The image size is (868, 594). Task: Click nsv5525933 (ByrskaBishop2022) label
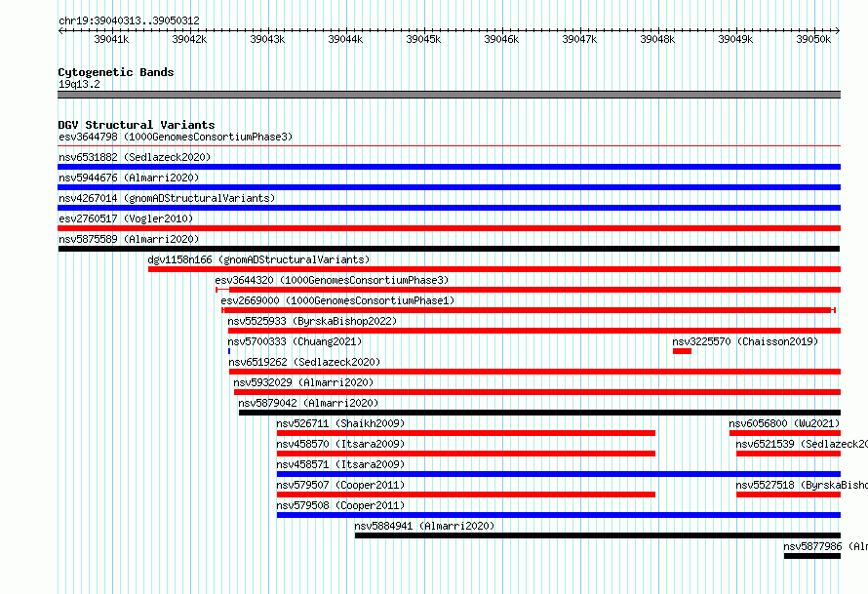pos(312,321)
